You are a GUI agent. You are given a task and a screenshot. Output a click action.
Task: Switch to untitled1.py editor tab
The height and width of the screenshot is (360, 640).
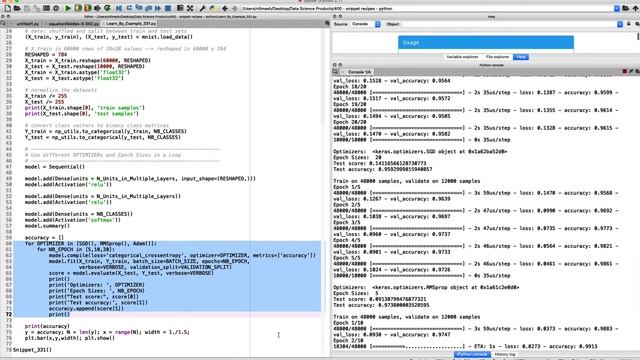[27, 24]
